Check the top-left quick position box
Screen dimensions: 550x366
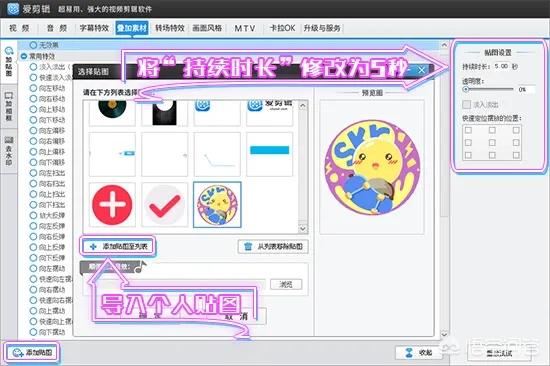point(468,130)
